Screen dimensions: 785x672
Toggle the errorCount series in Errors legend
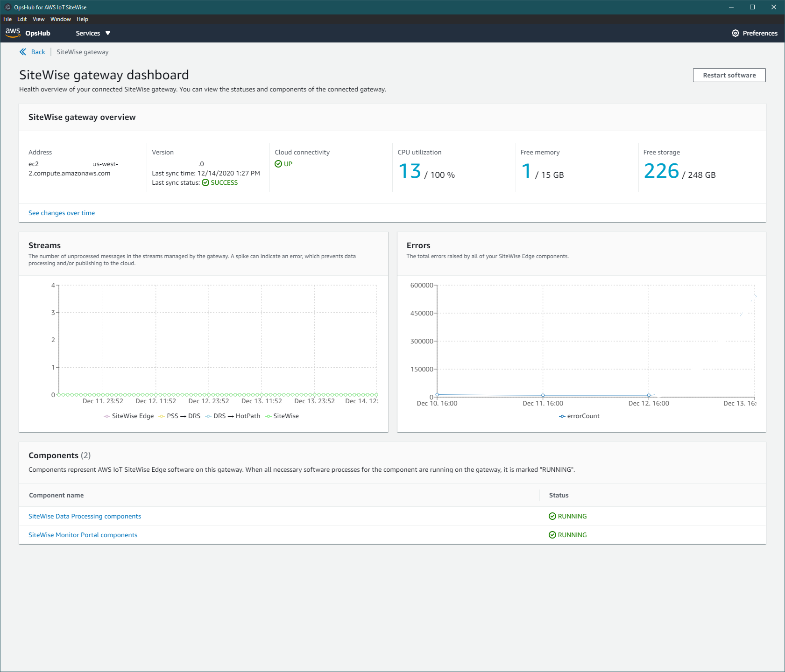pos(579,416)
